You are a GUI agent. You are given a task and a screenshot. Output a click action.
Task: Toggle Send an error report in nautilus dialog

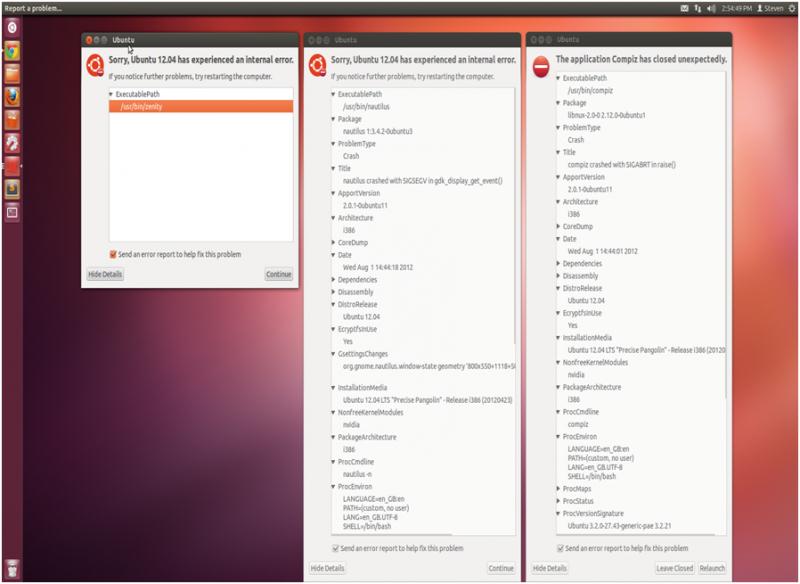(335, 548)
